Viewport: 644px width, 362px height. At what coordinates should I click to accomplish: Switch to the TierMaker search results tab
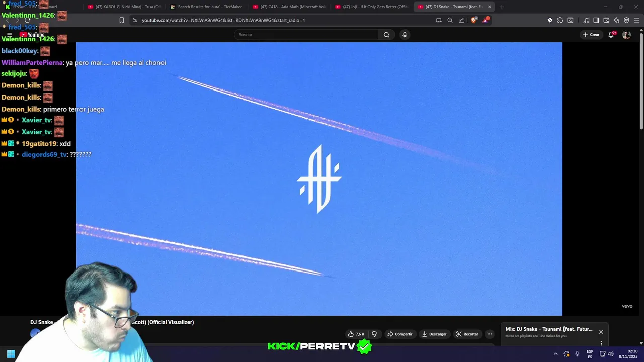[206, 7]
